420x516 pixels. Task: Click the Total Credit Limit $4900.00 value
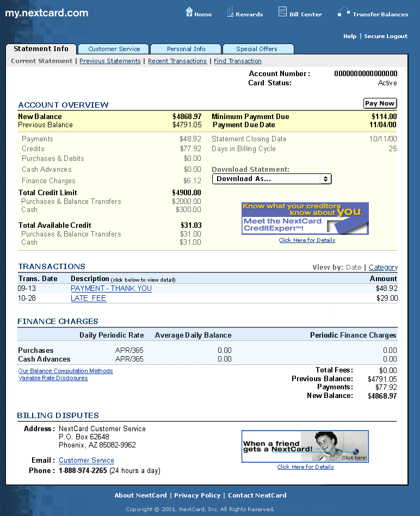pos(186,192)
